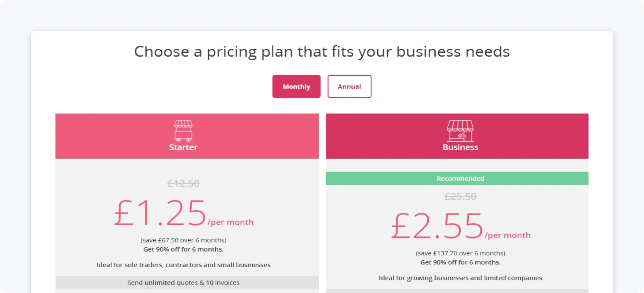Switch to the Monthly pricing tab
The height and width of the screenshot is (293, 644).
pos(296,87)
